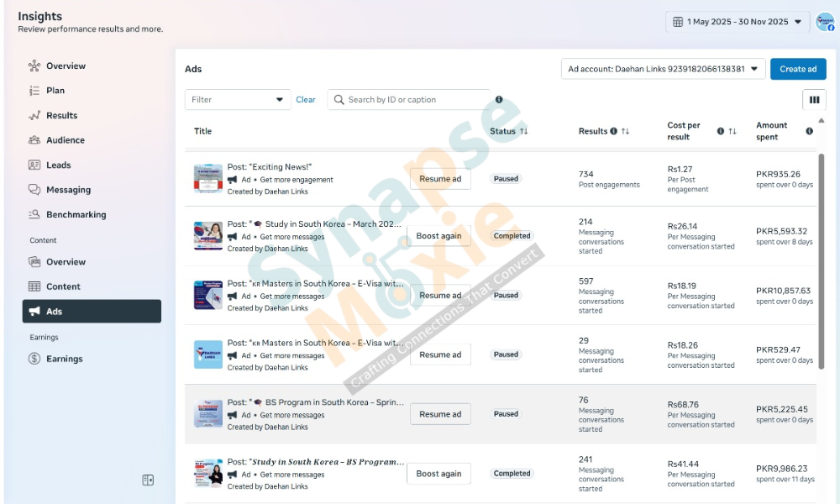Click the Create ad button

[797, 69]
